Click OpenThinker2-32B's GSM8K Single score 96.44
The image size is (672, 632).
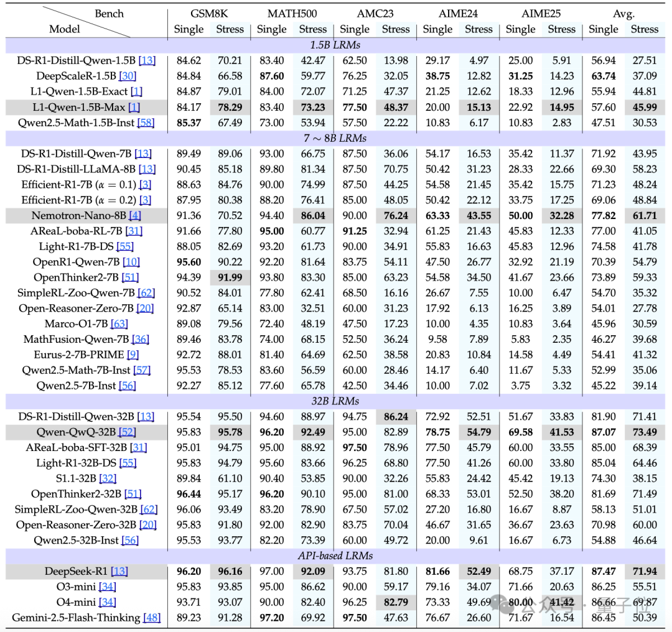tap(189, 494)
